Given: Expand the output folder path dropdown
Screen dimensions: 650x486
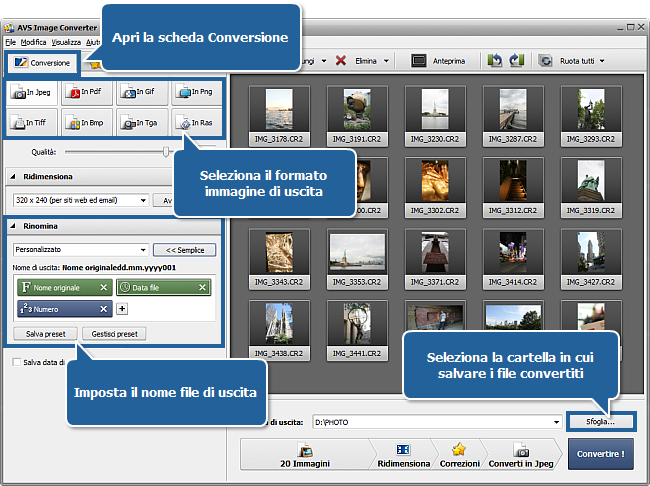Looking at the screenshot, I should click(x=555, y=422).
